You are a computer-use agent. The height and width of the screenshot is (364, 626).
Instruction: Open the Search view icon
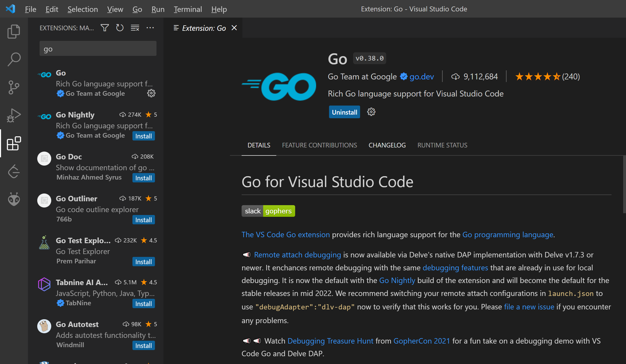point(14,60)
